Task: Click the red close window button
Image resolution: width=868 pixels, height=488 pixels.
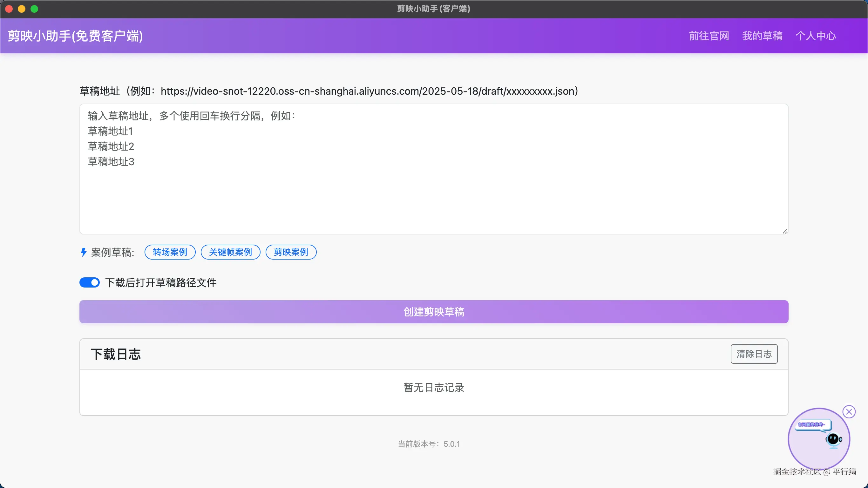Action: tap(9, 9)
